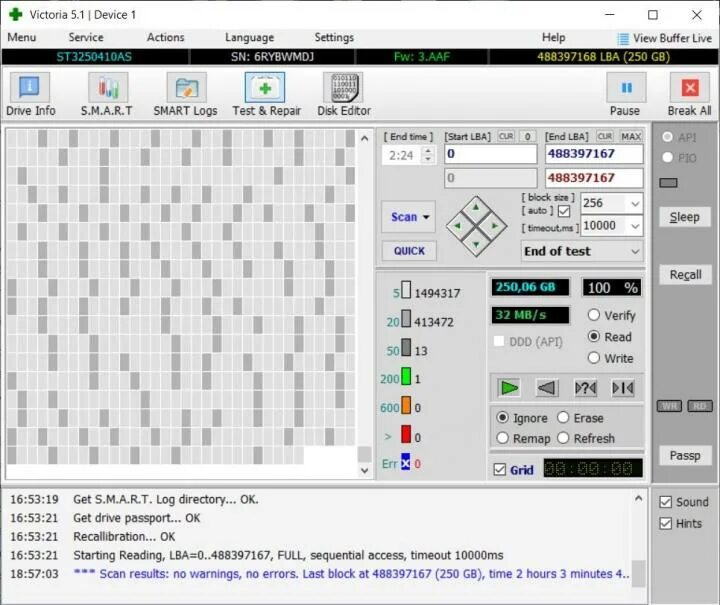This screenshot has height=605, width=720.
Task: Click Break All to stop operations
Action: (x=690, y=95)
